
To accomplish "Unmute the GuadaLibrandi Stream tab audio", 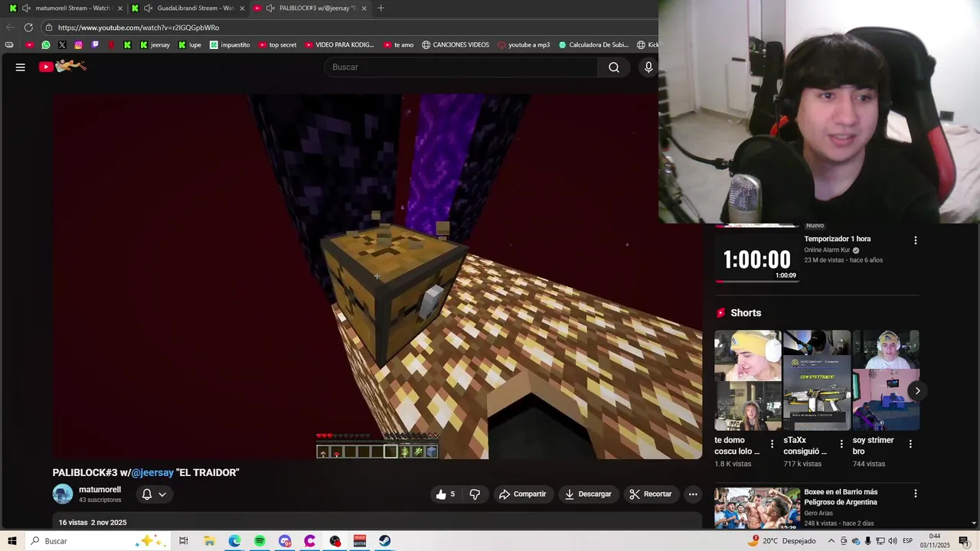I will (149, 8).
